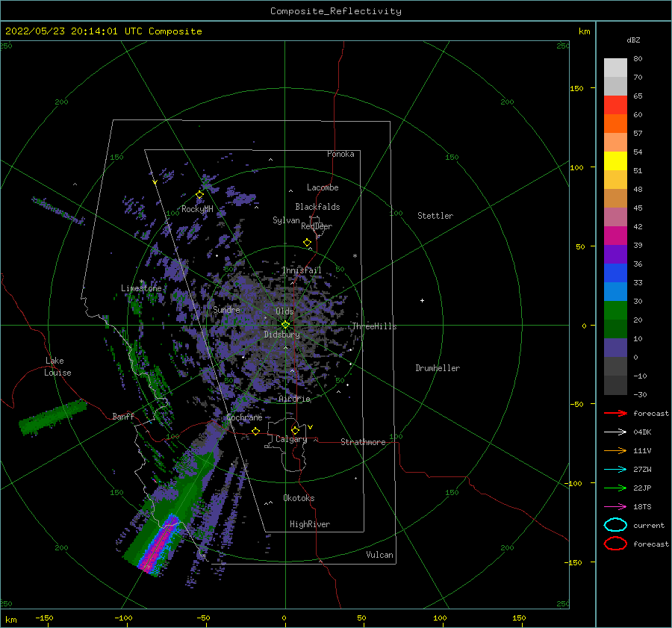
Task: Click the light grey 80 dBZ swatch
Action: click(615, 68)
